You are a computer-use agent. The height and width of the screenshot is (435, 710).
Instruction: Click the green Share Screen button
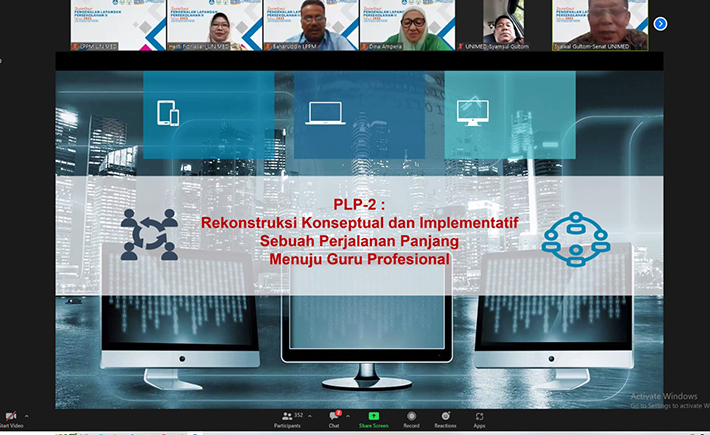[x=374, y=420]
